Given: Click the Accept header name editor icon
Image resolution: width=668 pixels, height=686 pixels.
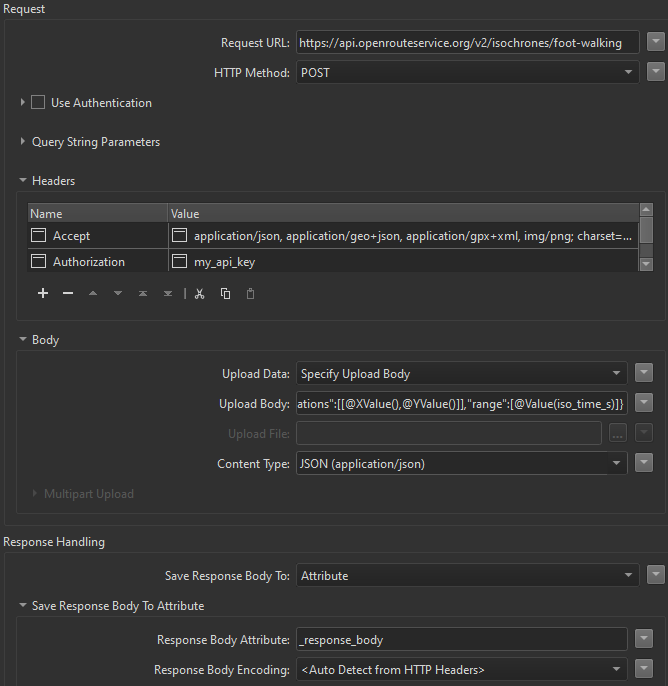Looking at the screenshot, I should point(38,235).
